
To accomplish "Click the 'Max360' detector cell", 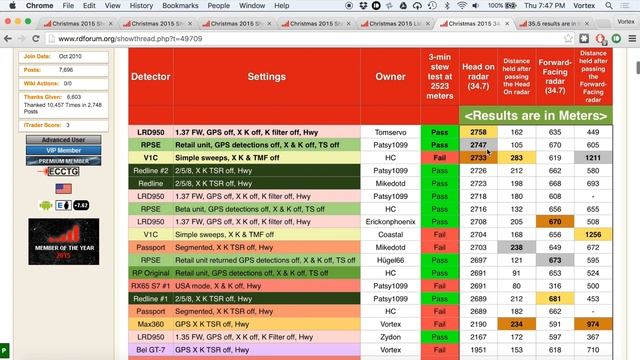I will [x=151, y=324].
